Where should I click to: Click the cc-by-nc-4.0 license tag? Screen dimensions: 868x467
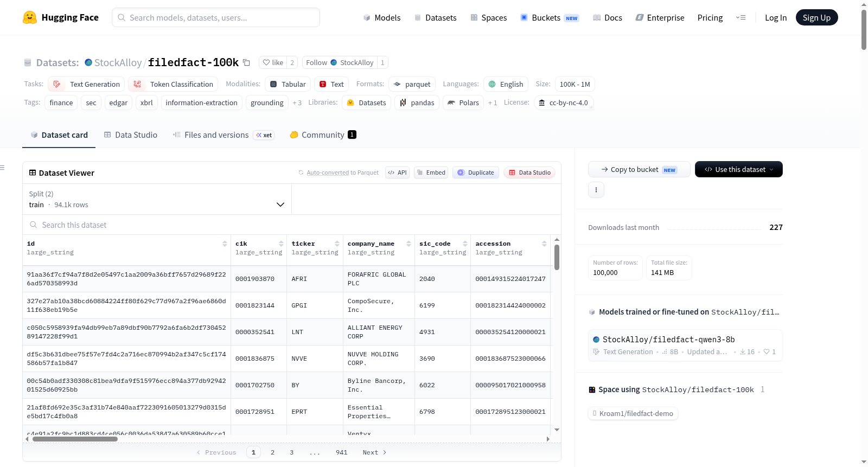point(564,103)
